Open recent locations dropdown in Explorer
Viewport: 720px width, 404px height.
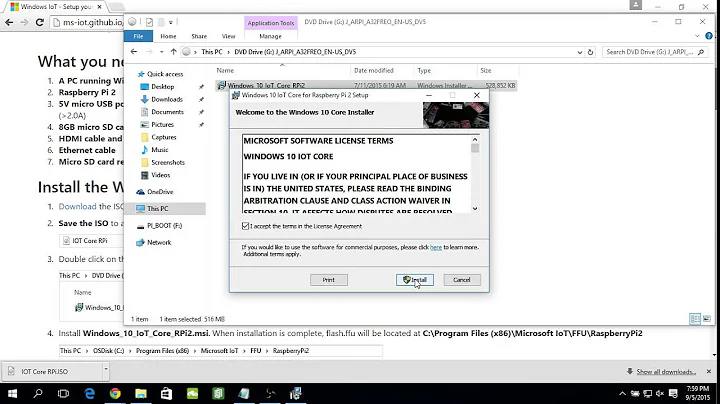tap(162, 52)
